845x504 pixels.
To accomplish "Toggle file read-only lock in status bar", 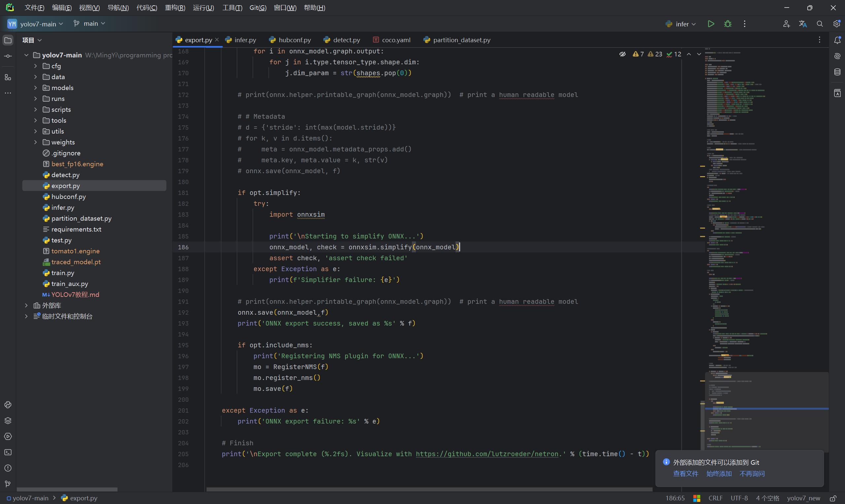I will (x=833, y=498).
